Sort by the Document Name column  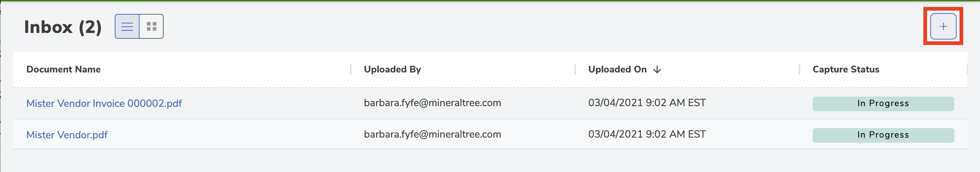64,70
